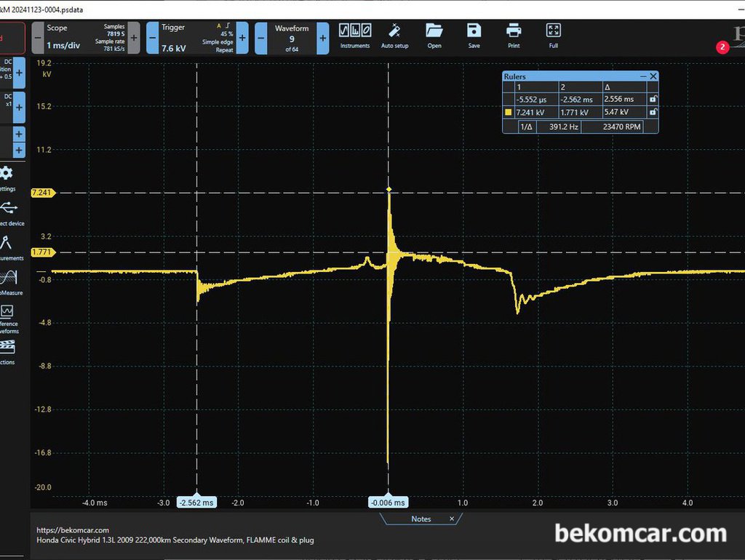Select the -0.006 ms time ruler handle
Screen dimensions: 745x560
click(389, 502)
